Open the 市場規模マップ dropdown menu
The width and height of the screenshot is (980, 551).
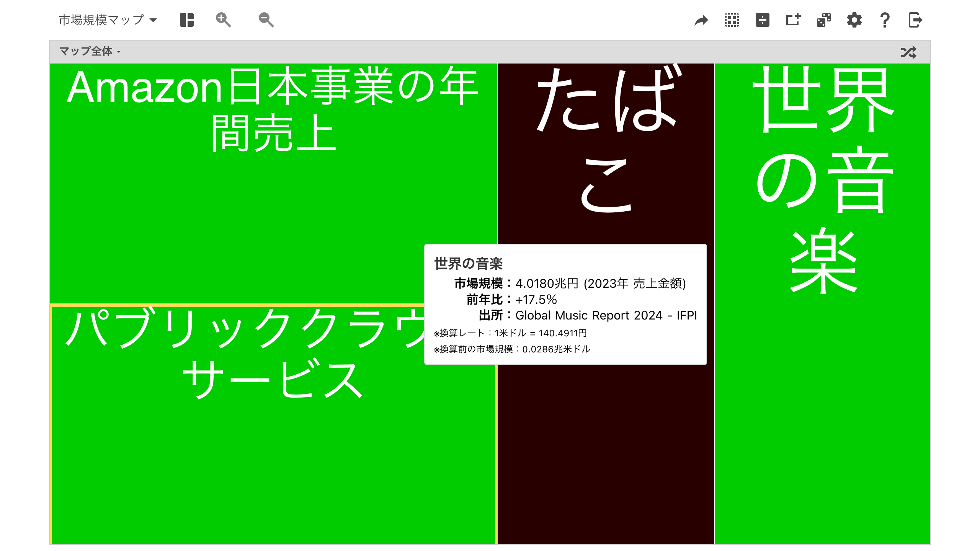pos(108,20)
